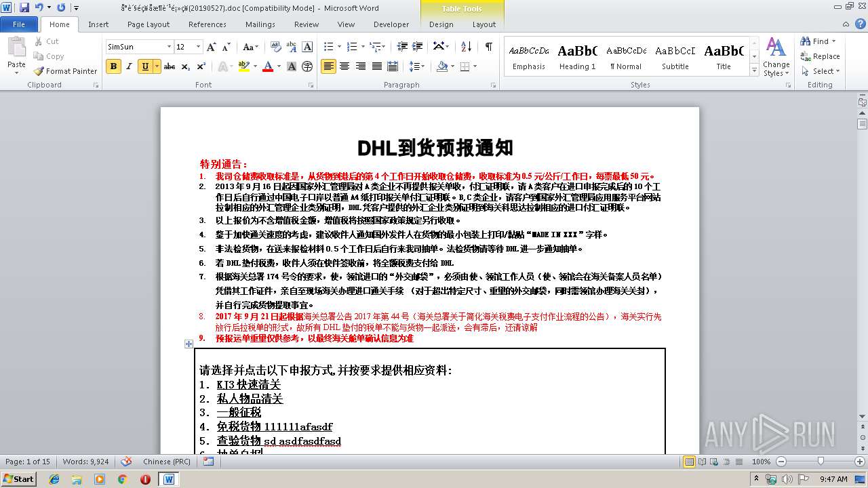The image size is (868, 488).
Task: Switch to the Page Layout tab
Action: [x=149, y=24]
